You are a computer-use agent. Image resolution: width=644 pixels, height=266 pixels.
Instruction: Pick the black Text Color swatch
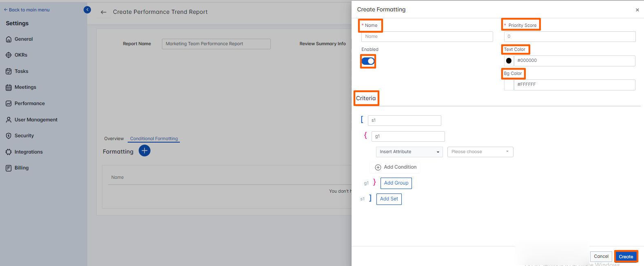coord(509,61)
